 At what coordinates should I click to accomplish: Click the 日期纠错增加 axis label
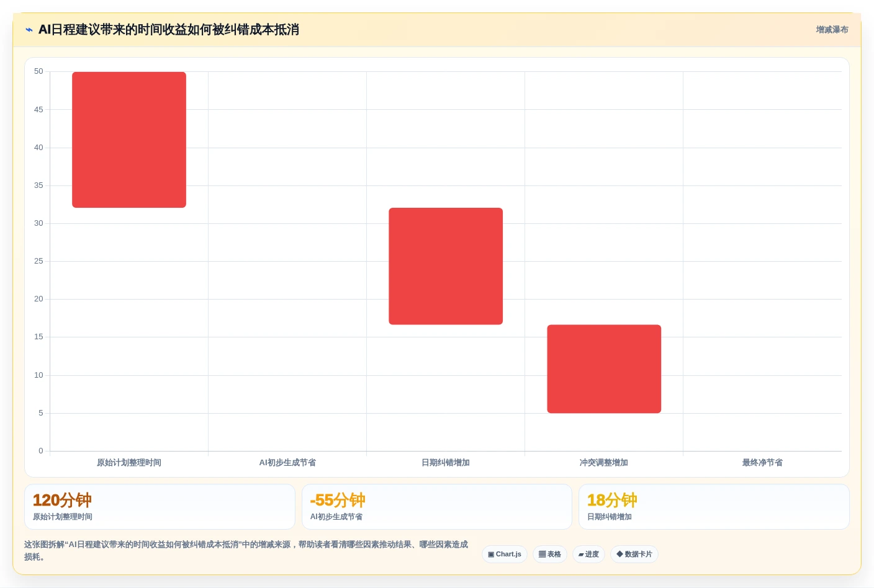tap(446, 463)
